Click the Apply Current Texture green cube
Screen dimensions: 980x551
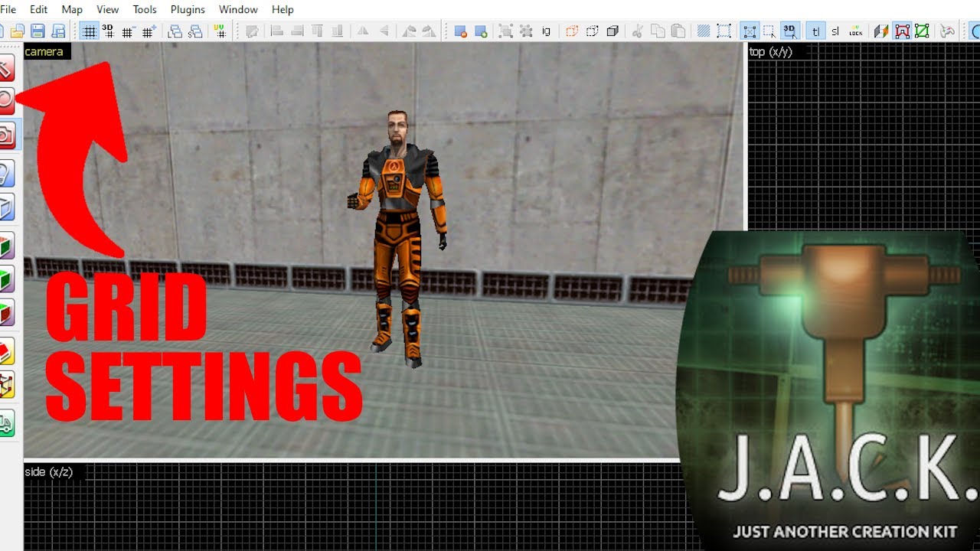tap(6, 279)
